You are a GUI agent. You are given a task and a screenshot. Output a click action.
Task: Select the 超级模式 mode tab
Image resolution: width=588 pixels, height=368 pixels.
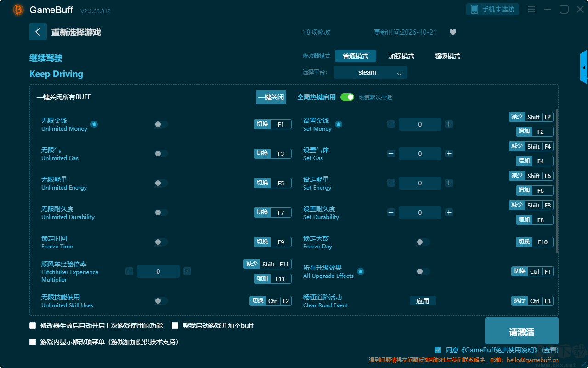[x=447, y=56]
